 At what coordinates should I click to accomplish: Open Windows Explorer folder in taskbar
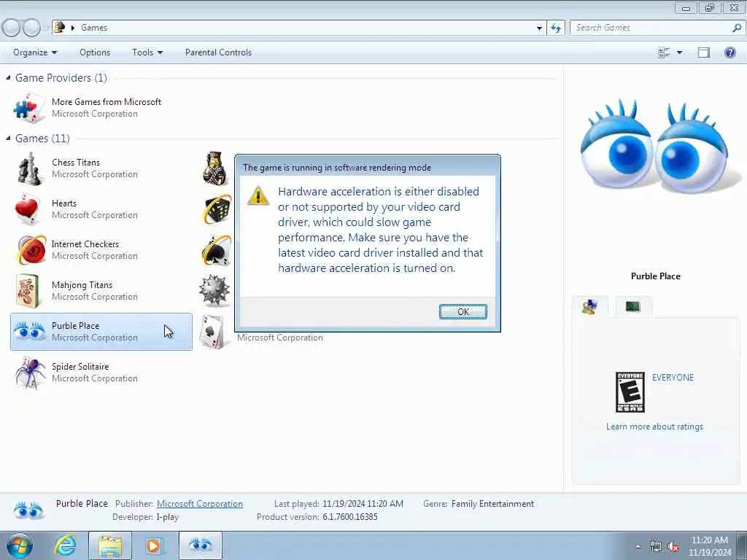click(111, 545)
